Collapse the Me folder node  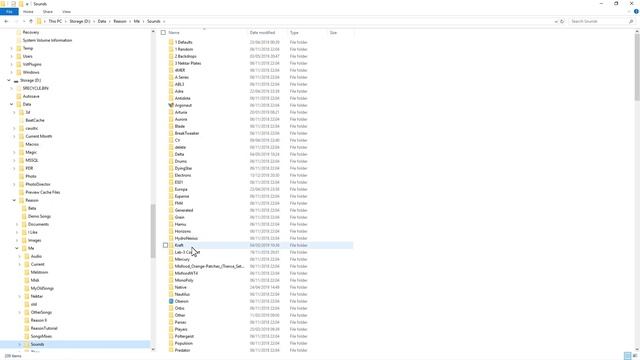point(17,248)
